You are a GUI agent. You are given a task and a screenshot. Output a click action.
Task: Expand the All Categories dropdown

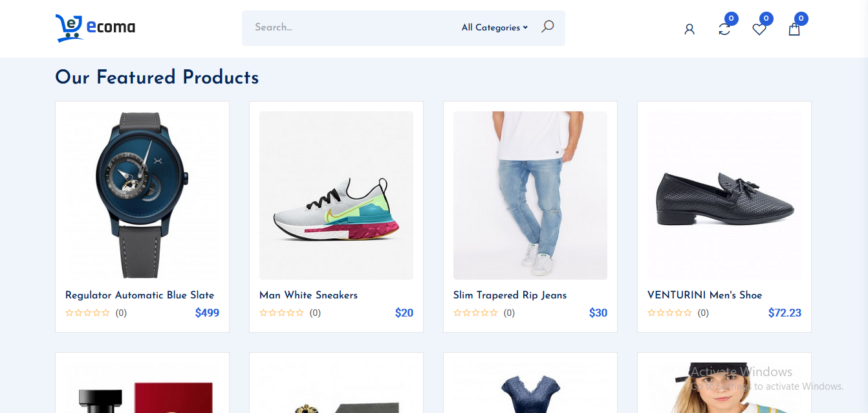coord(495,27)
